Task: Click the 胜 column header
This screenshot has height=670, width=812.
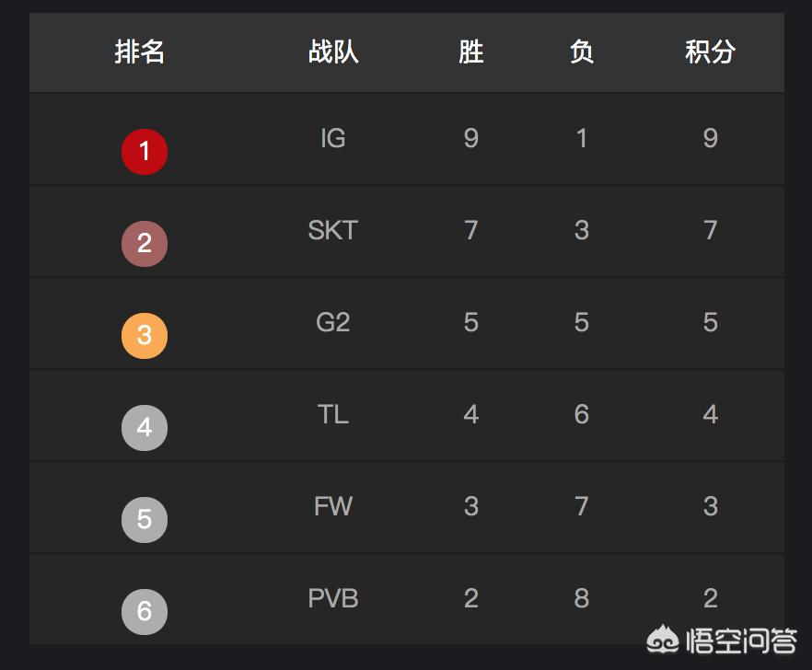Action: tap(470, 52)
